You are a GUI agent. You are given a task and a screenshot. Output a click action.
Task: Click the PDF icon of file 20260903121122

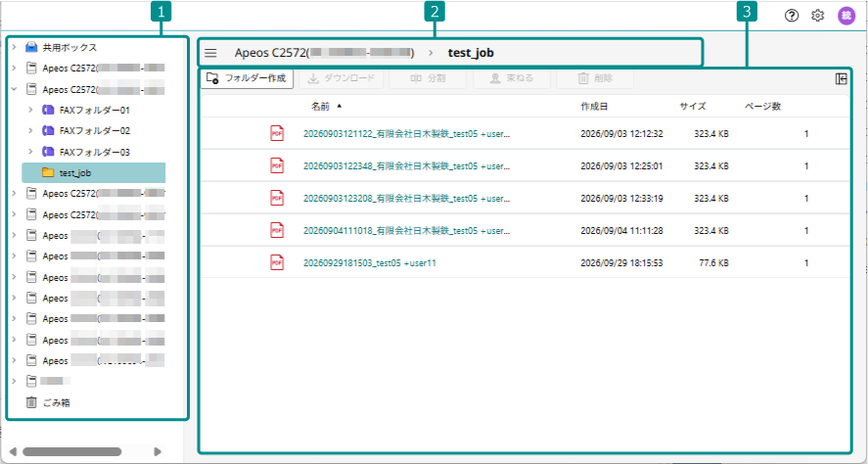[x=277, y=133]
